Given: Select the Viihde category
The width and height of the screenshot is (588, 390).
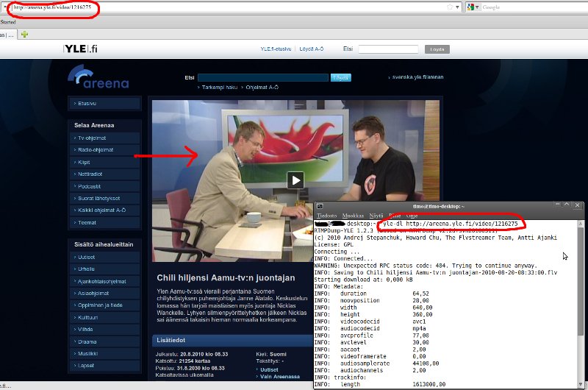Looking at the screenshot, I should pos(104,329).
